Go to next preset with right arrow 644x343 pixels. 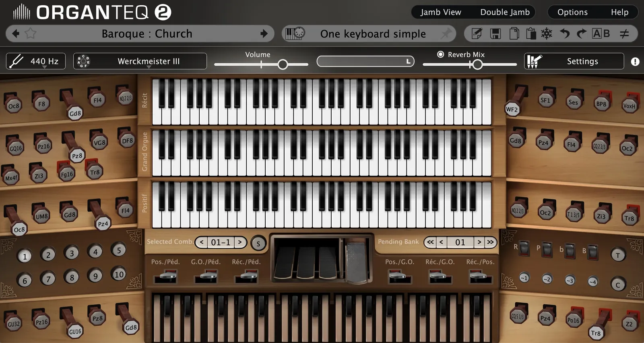[264, 33]
